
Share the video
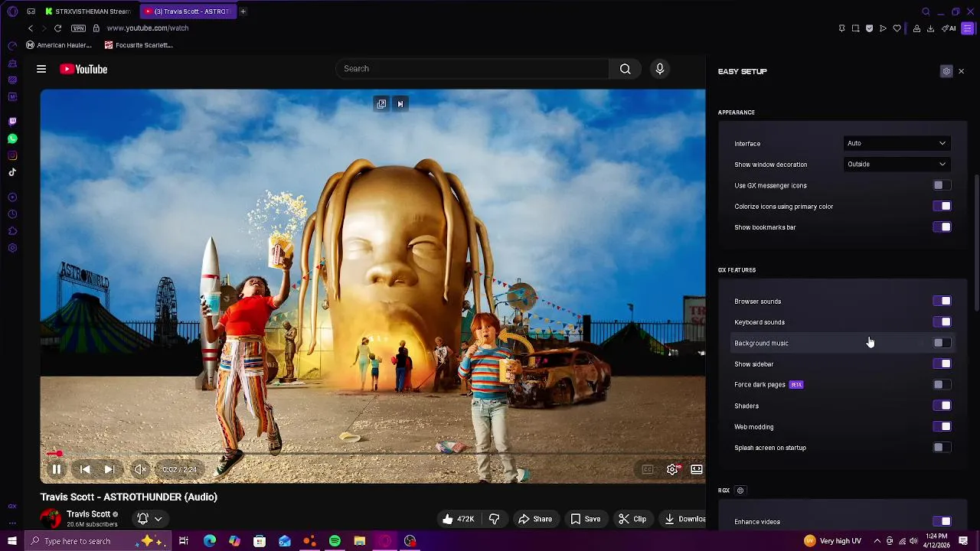(x=535, y=519)
